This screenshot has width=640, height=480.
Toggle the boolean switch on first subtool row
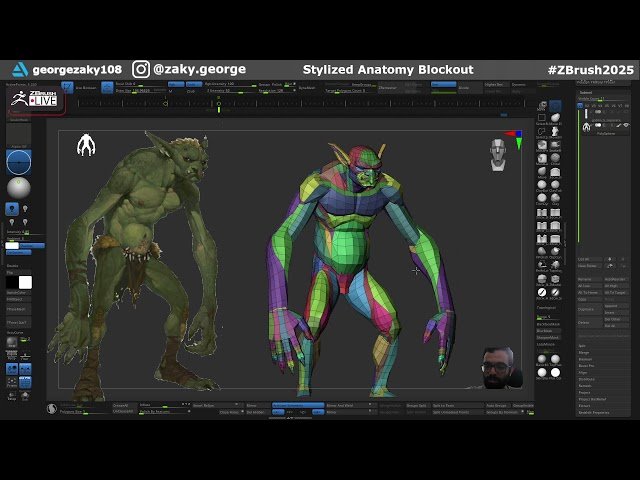(x=598, y=112)
